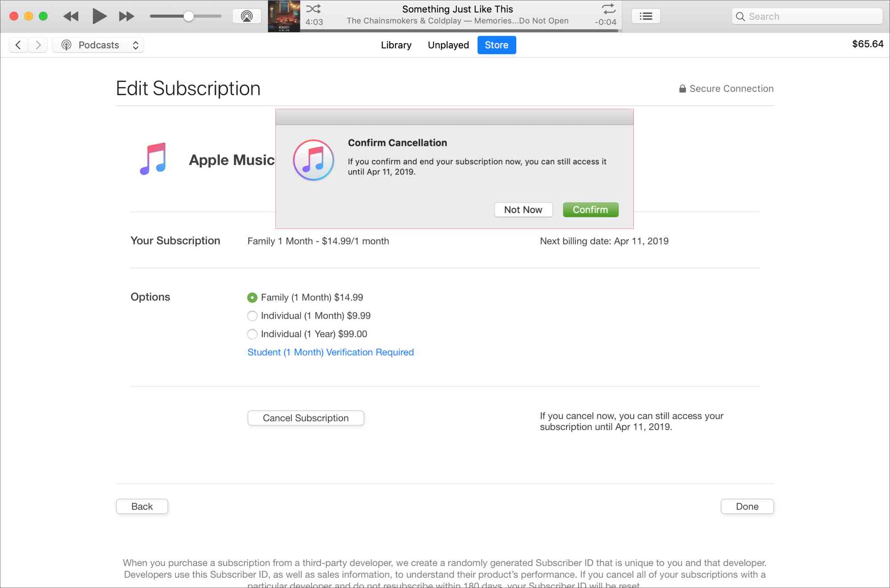The image size is (890, 588).
Task: Click the Student Verification Required link
Action: point(331,353)
